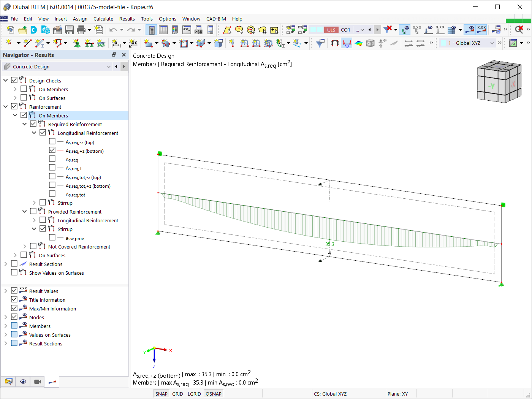Screen dimensions: 532x399
Task: Close the Navigator - Results panel
Action: click(x=123, y=55)
